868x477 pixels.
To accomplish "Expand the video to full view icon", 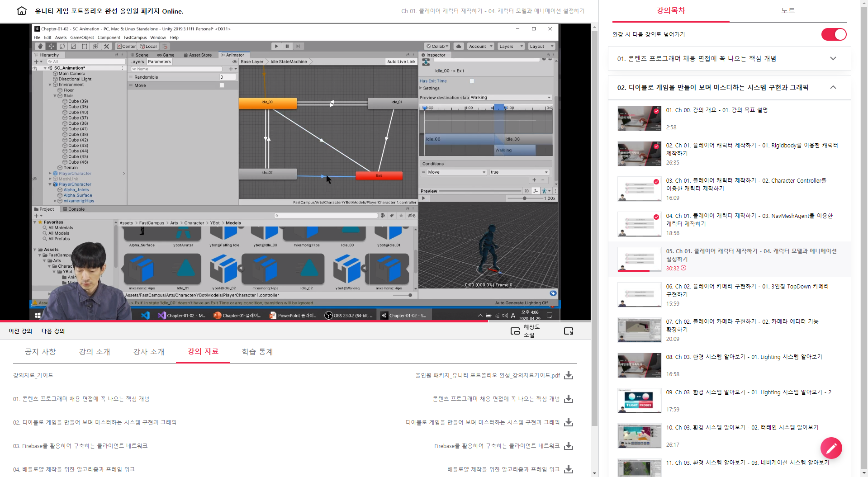I will tap(569, 331).
